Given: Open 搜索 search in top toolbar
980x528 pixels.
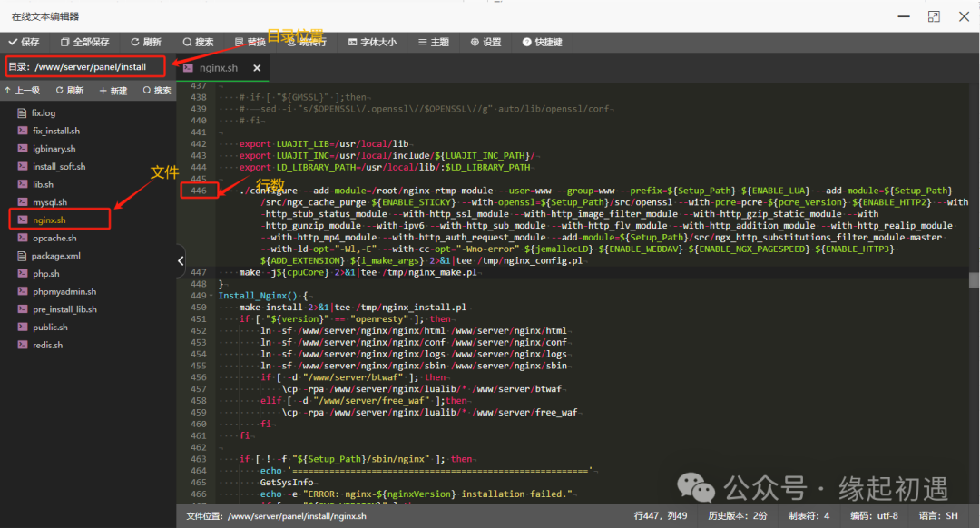Looking at the screenshot, I should point(198,42).
